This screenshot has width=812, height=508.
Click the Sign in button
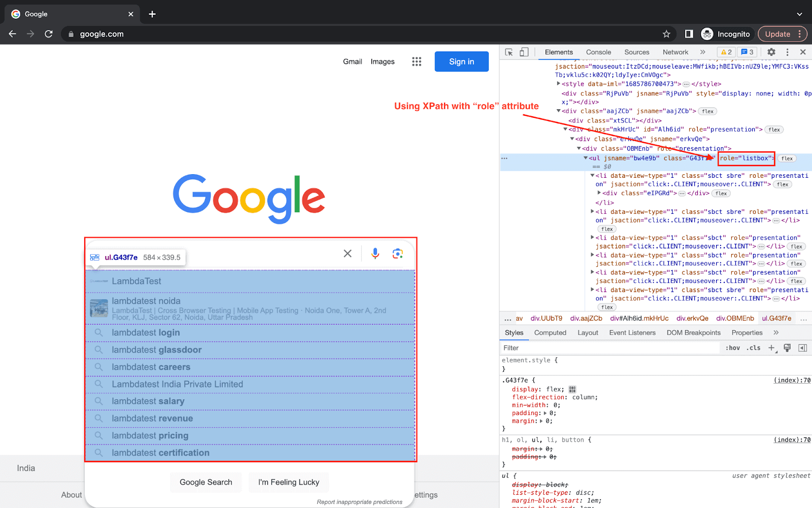[461, 61]
